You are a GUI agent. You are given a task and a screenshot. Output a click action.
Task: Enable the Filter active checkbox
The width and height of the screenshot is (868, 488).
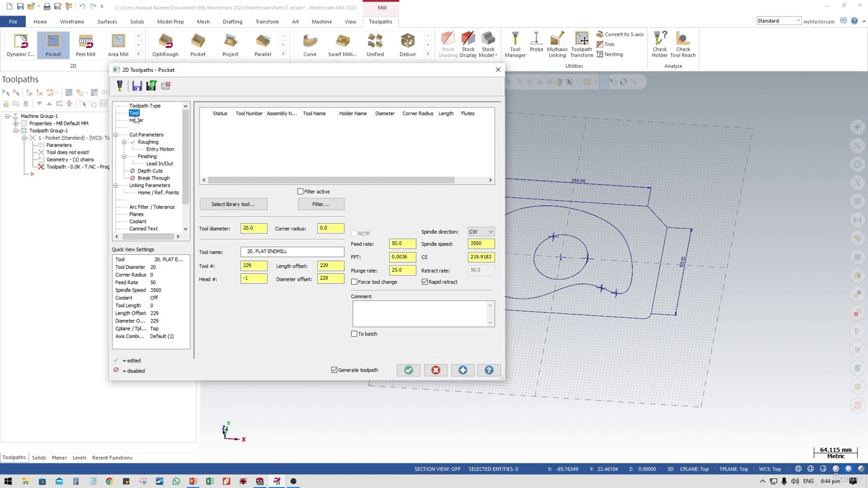(300, 192)
